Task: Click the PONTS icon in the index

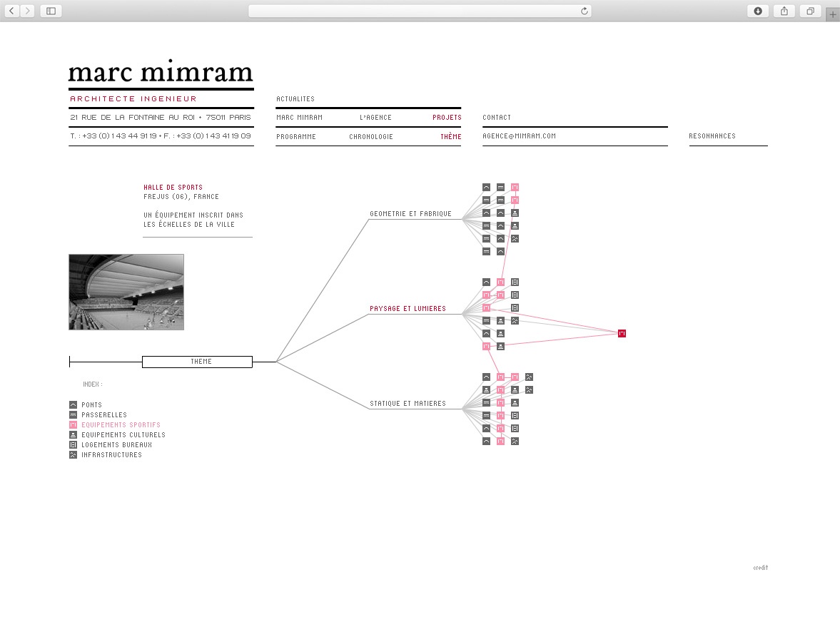Action: (73, 404)
